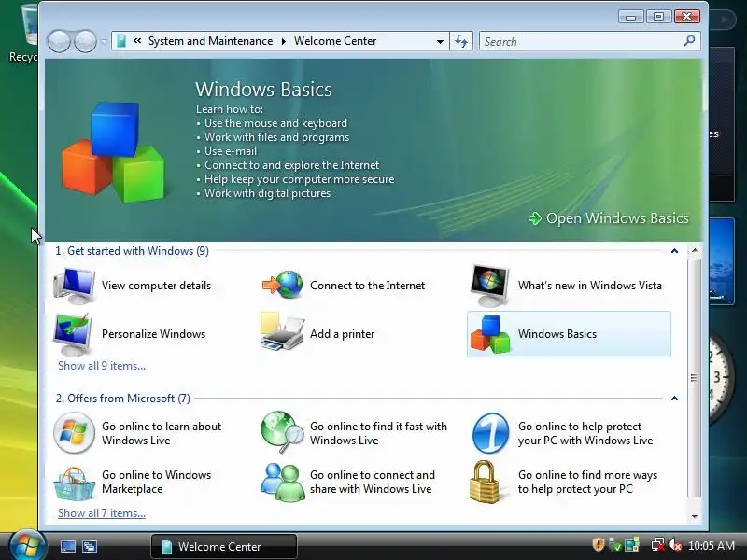
Task: Click the sidebar clock gadget
Action: pos(722,379)
